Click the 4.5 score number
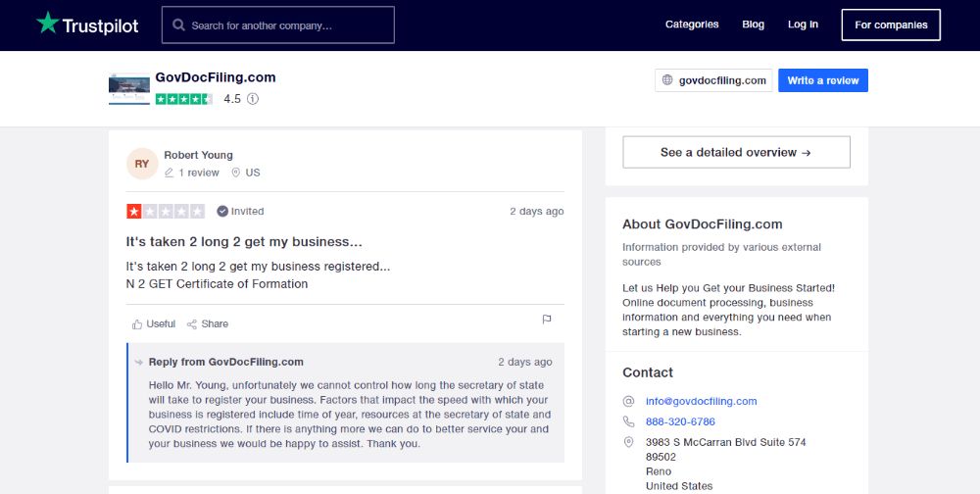 [x=232, y=99]
